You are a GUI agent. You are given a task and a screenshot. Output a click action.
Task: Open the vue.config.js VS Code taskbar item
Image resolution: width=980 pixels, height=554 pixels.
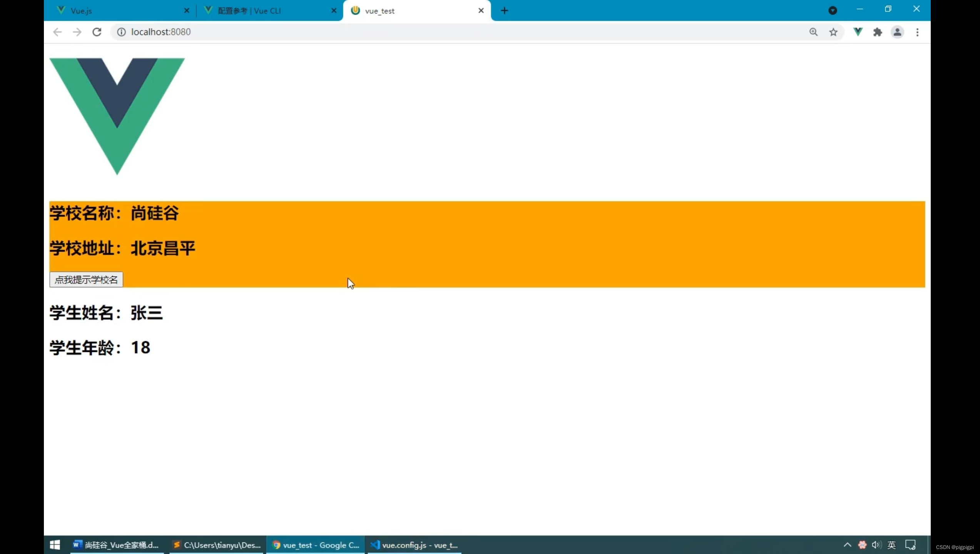tap(414, 545)
